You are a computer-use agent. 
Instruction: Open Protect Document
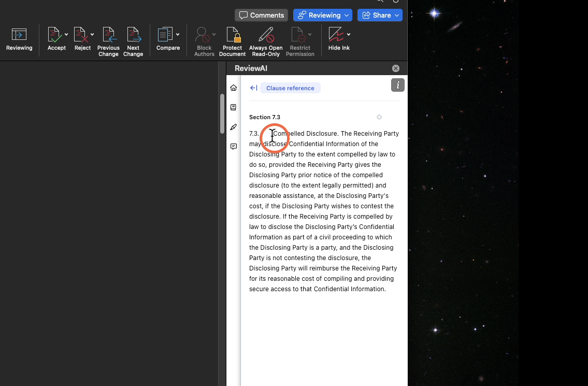point(233,41)
